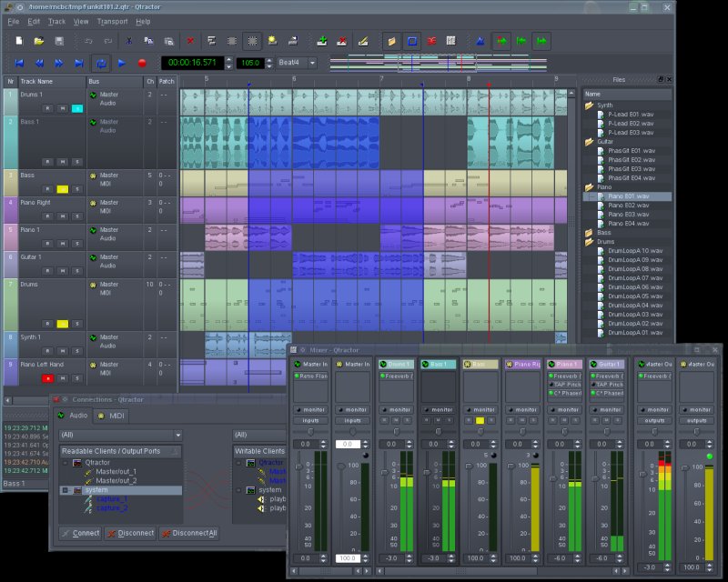Toggle Mute on the Bass MIDI track

coord(63,189)
